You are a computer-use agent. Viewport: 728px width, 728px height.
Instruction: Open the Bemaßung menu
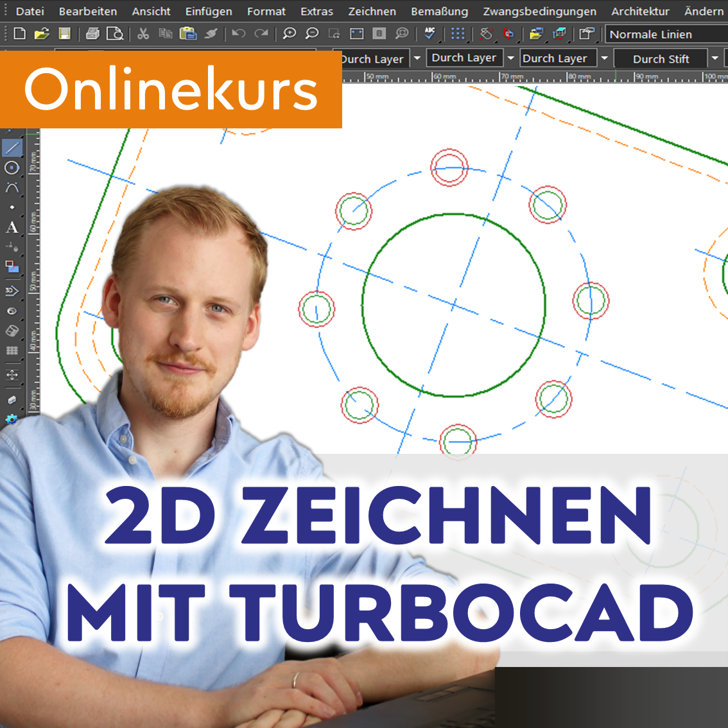[439, 11]
